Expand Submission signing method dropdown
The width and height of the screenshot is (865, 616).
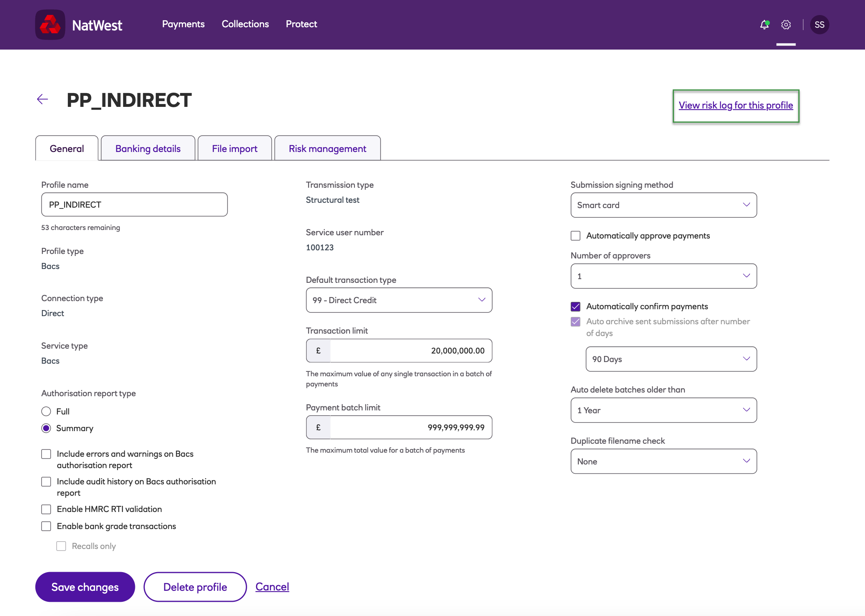point(663,205)
